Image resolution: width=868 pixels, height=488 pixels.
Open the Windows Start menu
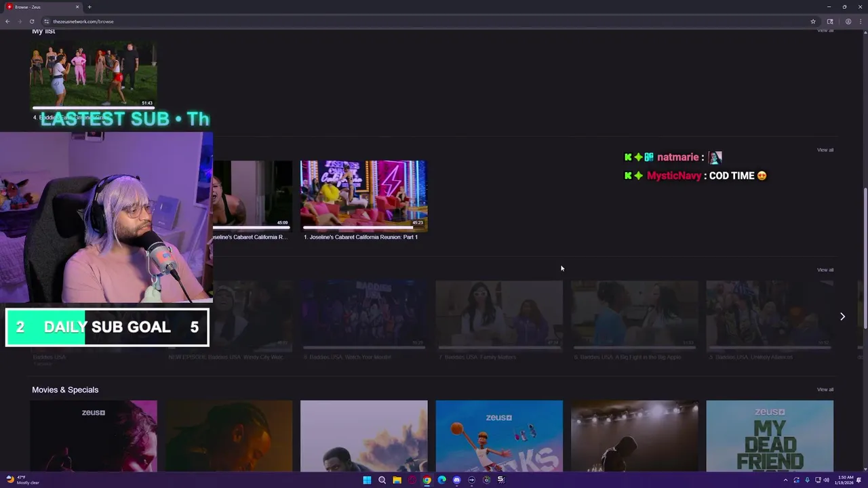[x=367, y=480]
